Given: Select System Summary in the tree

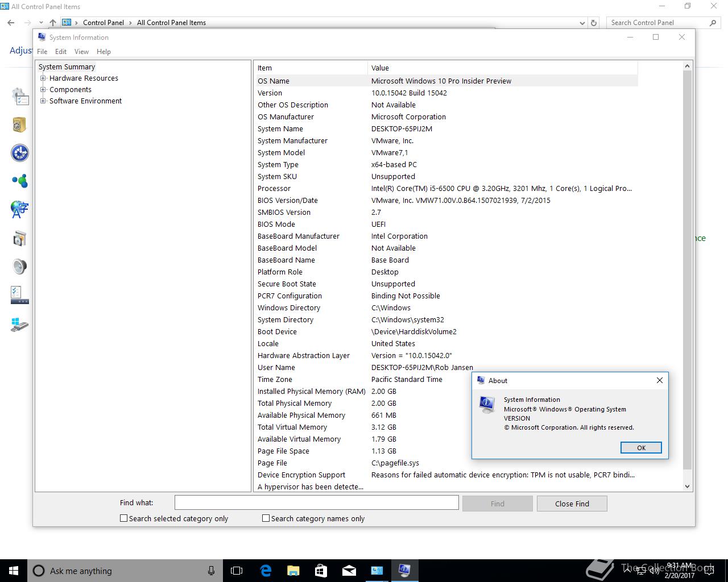Looking at the screenshot, I should tap(67, 67).
